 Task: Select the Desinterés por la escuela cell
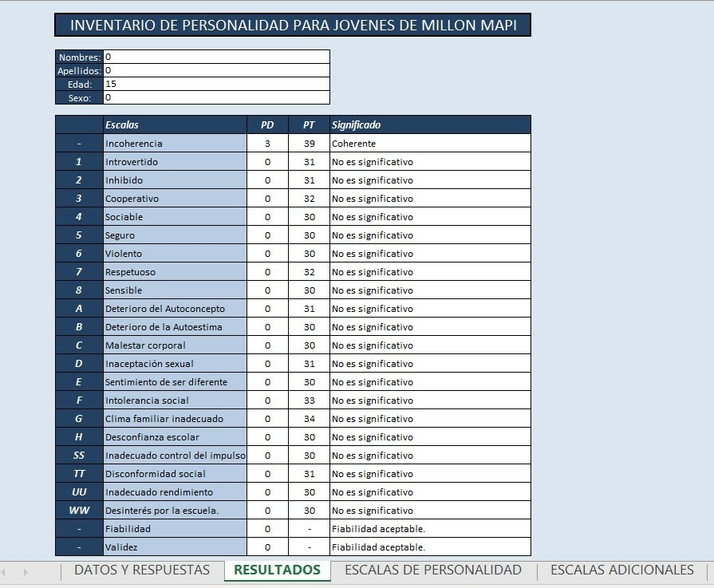175,511
